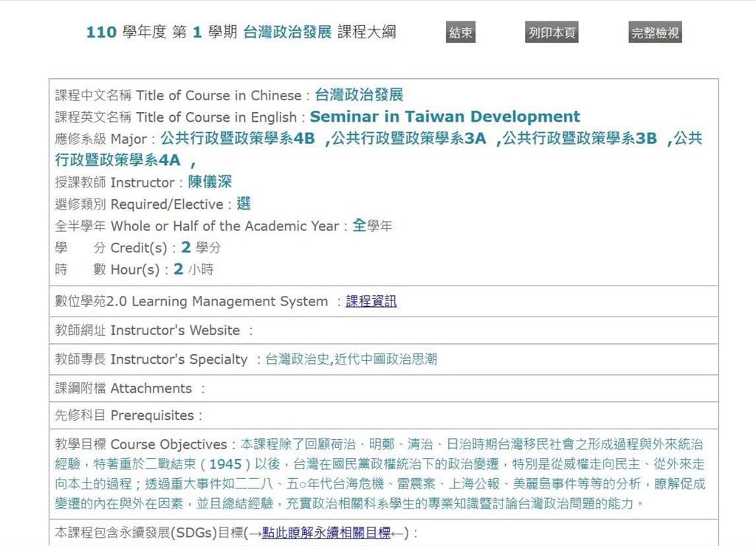Click the 課綱附檔 Attachments row
The width and height of the screenshot is (756, 546).
tap(384, 388)
